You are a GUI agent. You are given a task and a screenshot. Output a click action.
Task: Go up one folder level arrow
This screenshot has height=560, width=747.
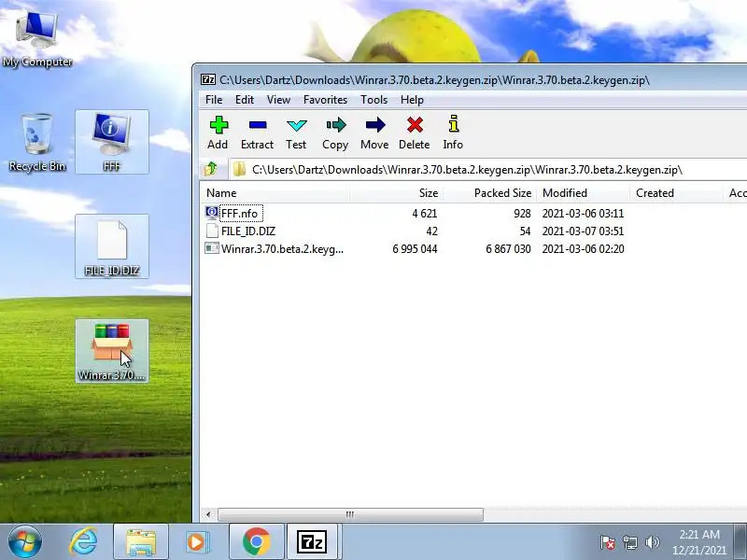click(x=211, y=169)
